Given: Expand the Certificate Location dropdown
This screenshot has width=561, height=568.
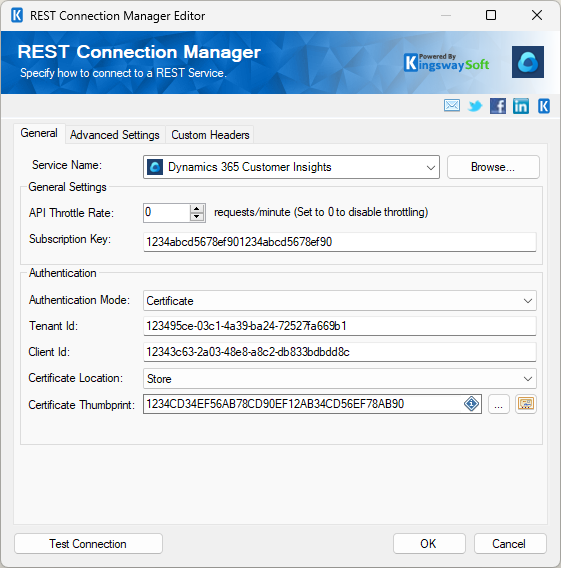Looking at the screenshot, I should [528, 379].
